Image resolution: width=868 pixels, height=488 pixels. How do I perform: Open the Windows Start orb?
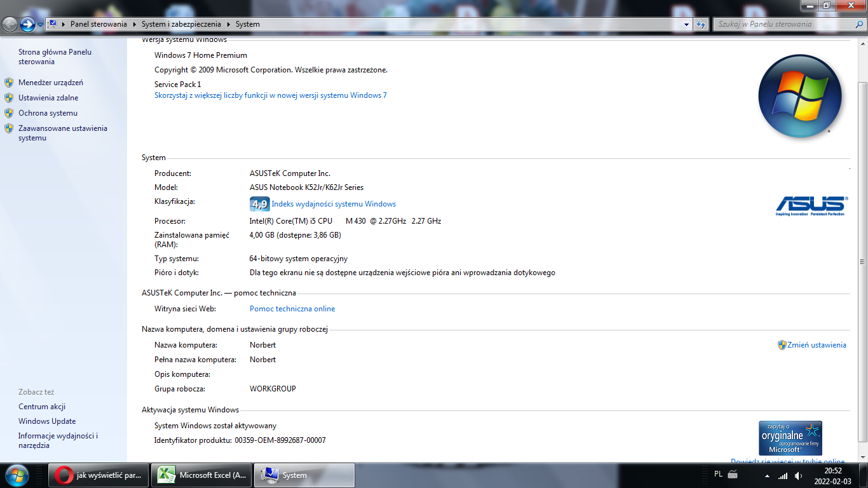tap(17, 475)
